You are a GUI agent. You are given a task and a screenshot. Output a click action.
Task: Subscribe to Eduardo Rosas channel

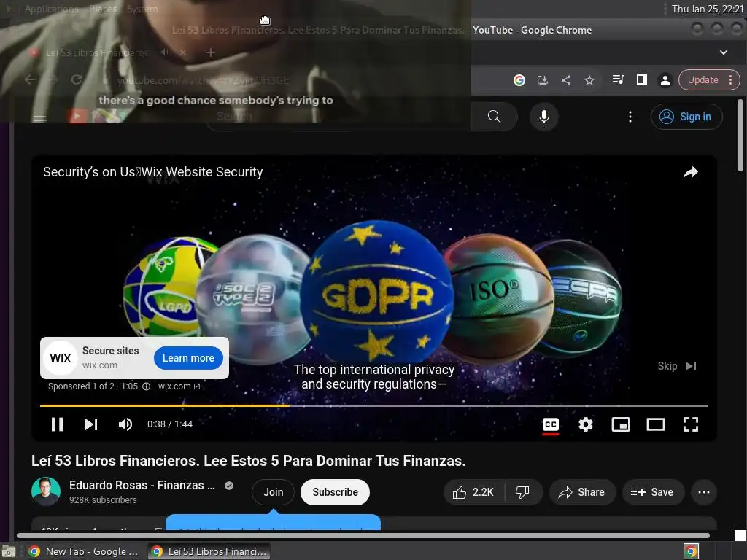pyautogui.click(x=335, y=492)
